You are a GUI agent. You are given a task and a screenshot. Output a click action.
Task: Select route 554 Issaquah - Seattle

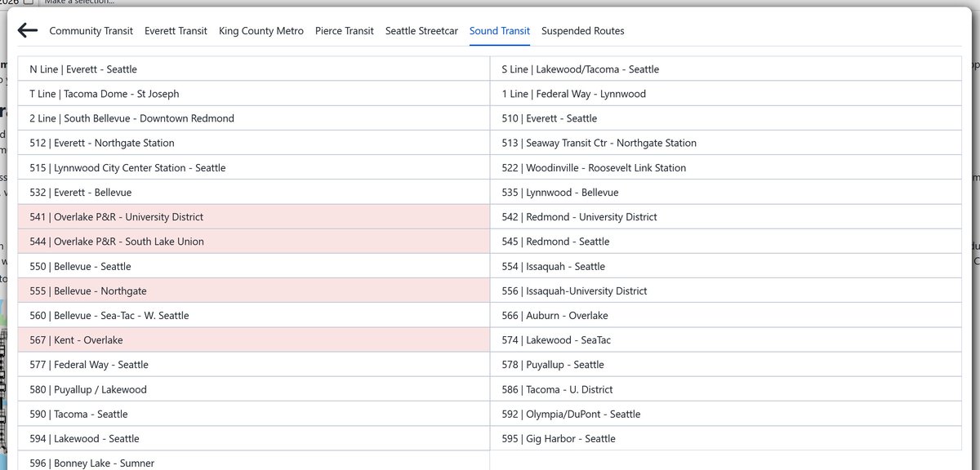(x=725, y=266)
